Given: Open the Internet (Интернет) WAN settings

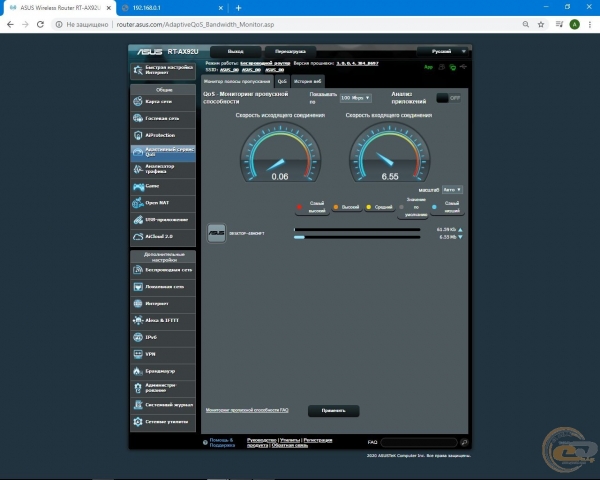Looking at the screenshot, I should (x=163, y=304).
